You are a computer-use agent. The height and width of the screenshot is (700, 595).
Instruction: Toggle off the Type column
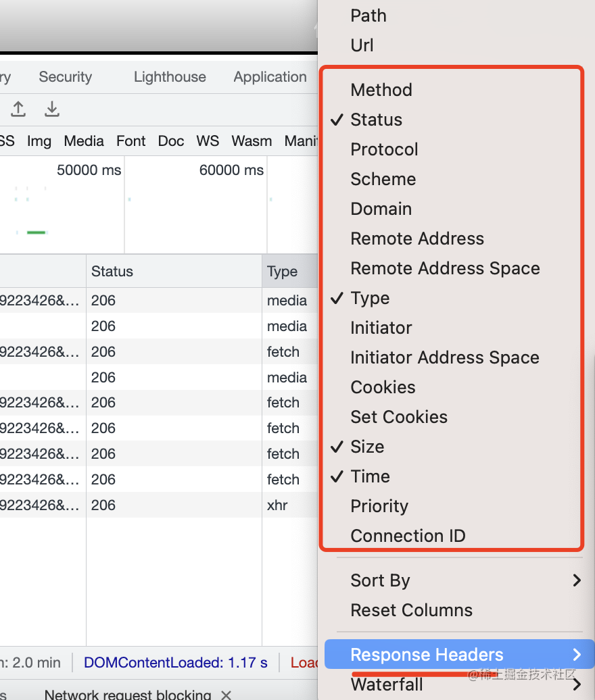[370, 298]
